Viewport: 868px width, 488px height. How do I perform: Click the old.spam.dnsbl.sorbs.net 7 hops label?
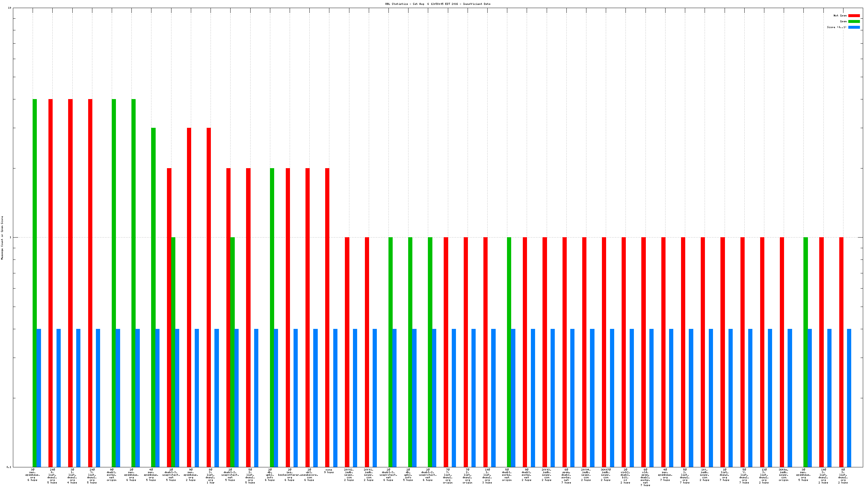(x=645, y=477)
